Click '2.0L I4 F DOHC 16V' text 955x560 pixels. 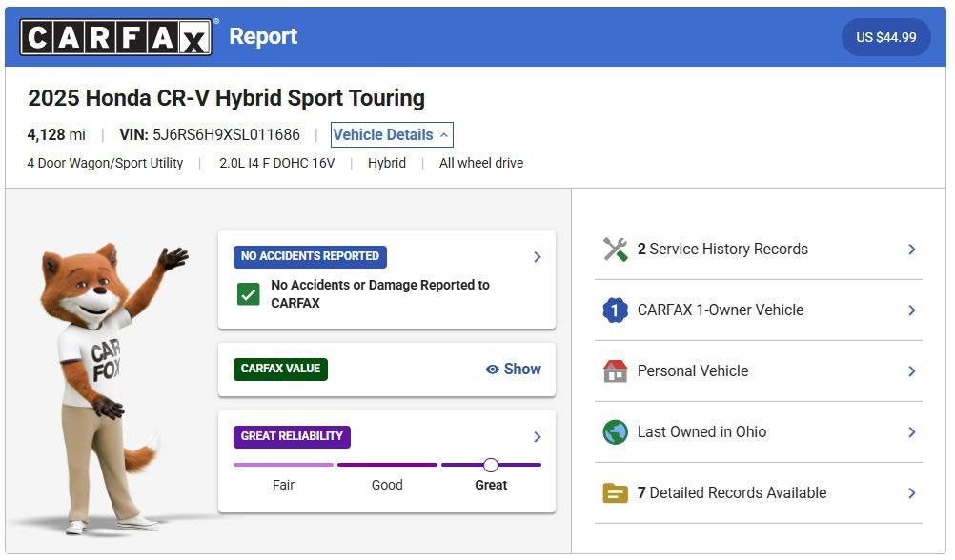pyautogui.click(x=277, y=163)
